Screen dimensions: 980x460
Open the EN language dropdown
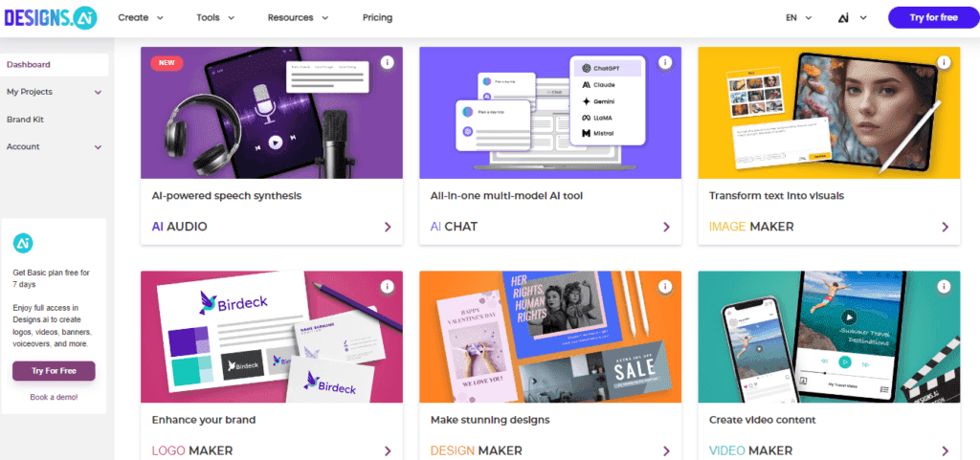click(x=799, y=17)
